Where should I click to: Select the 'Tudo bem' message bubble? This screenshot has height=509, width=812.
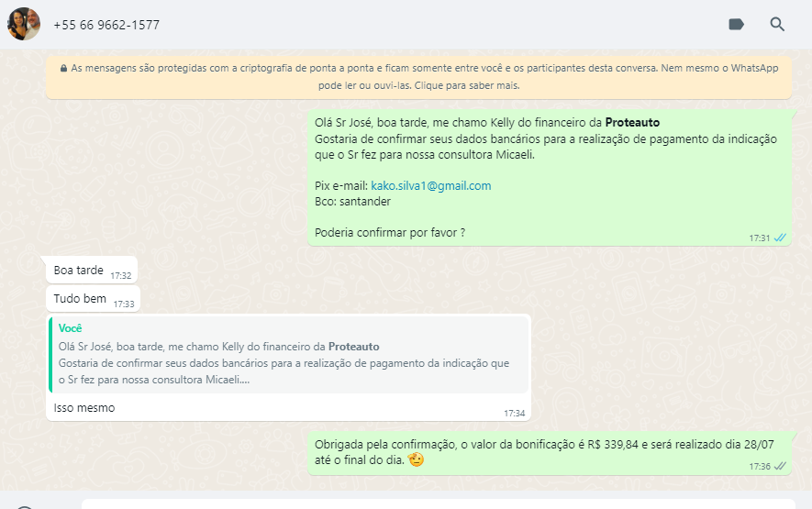click(x=94, y=299)
